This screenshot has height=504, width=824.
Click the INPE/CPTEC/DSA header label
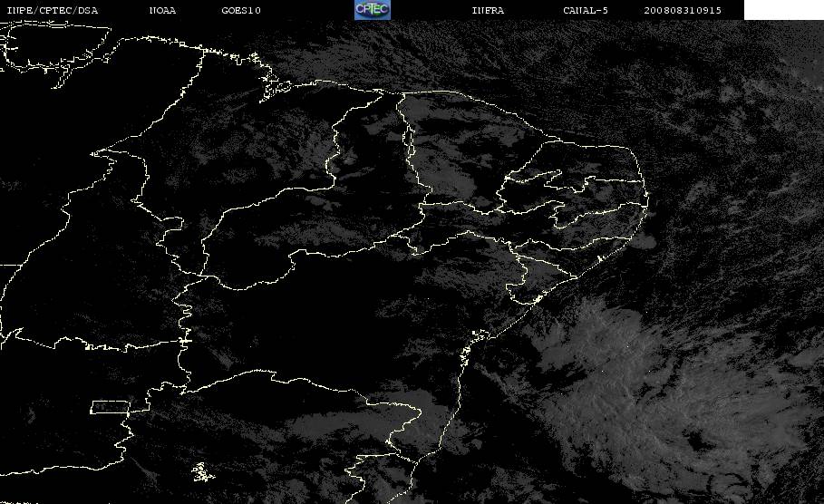52,10
